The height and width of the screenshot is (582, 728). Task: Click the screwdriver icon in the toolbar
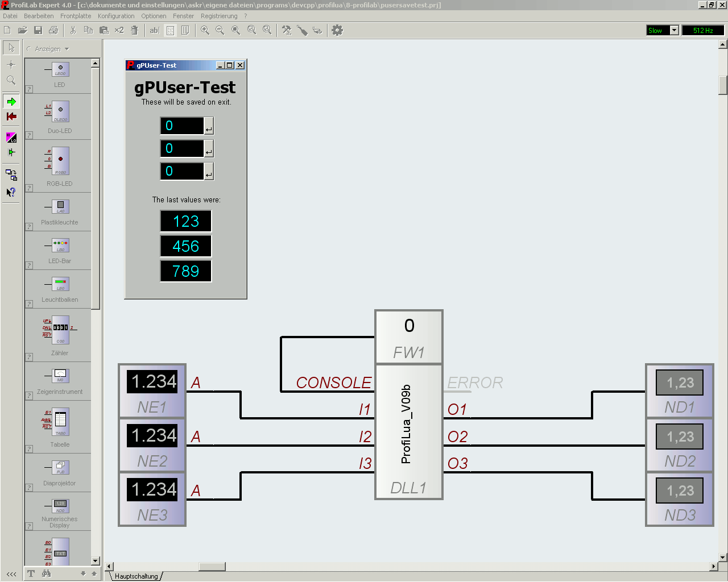click(x=302, y=30)
